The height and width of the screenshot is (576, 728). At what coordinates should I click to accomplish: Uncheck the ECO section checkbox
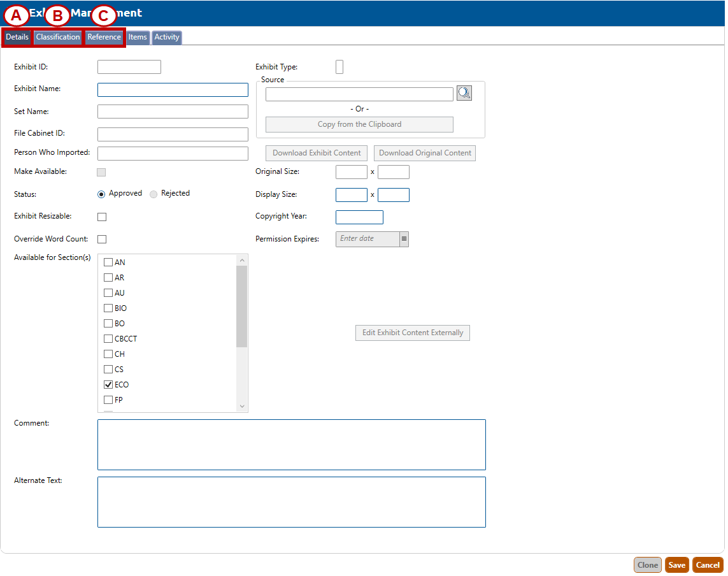coord(108,385)
